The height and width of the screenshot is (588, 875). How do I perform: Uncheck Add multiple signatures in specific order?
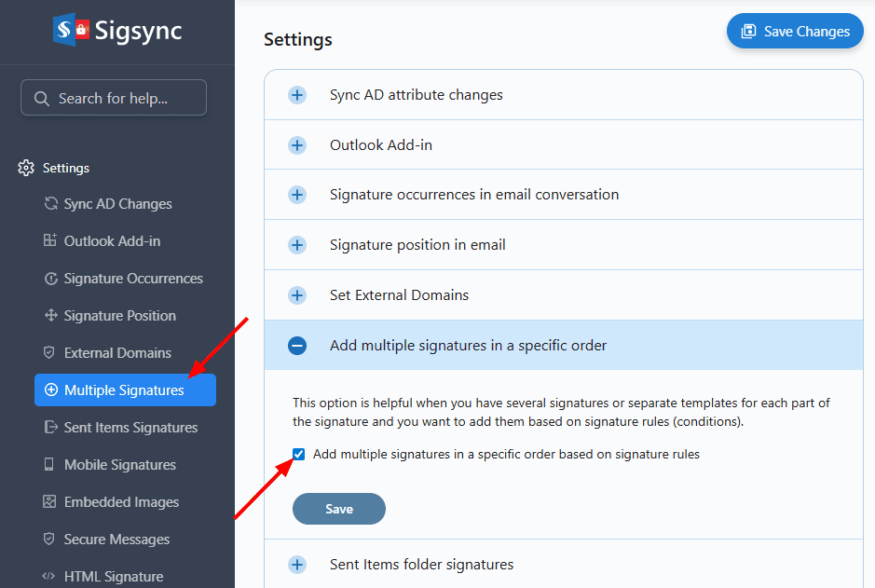[299, 455]
